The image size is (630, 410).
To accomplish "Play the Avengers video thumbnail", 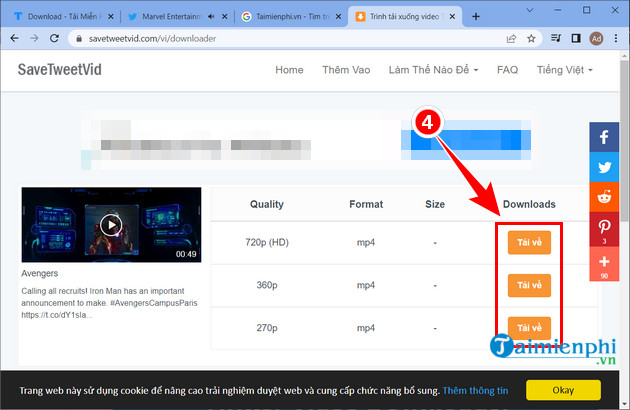I will click(x=111, y=225).
